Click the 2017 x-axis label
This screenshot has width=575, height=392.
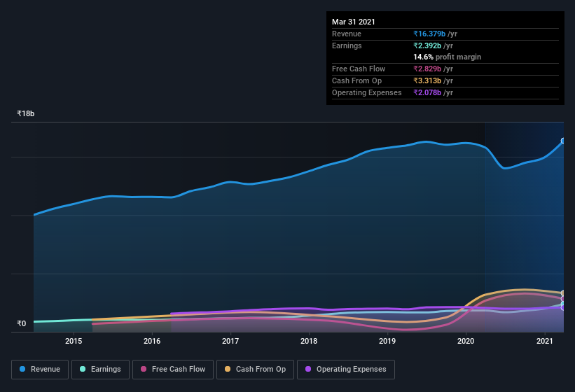pyautogui.click(x=230, y=341)
